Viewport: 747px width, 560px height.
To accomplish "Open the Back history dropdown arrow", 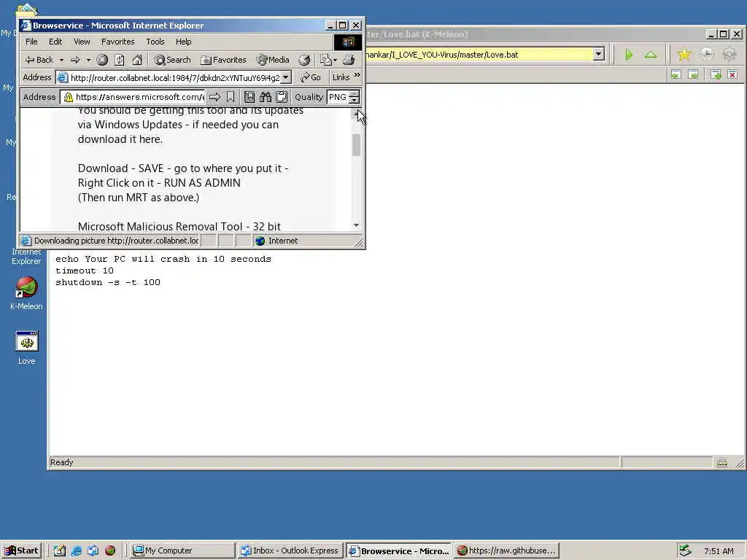I will tap(61, 60).
